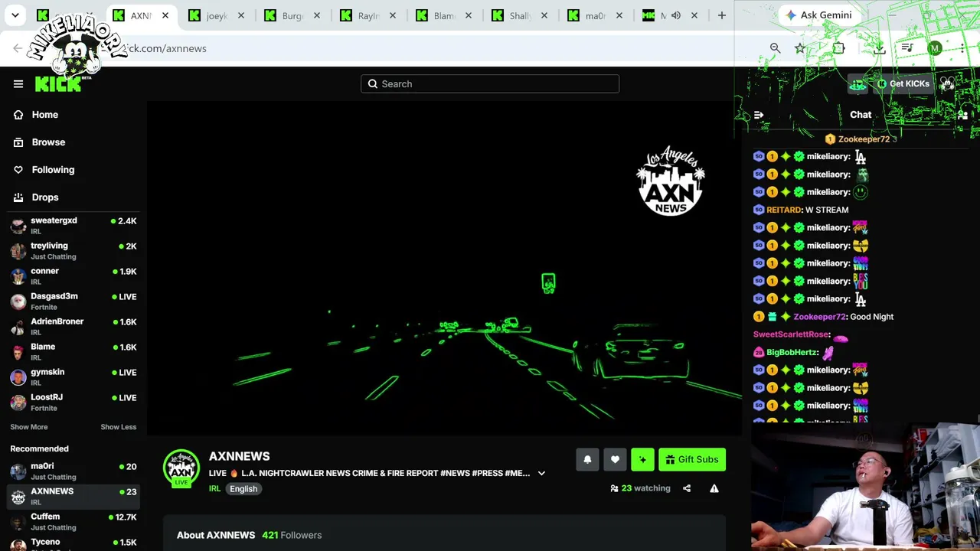
Task: Click the Kick logo
Action: coord(58,84)
